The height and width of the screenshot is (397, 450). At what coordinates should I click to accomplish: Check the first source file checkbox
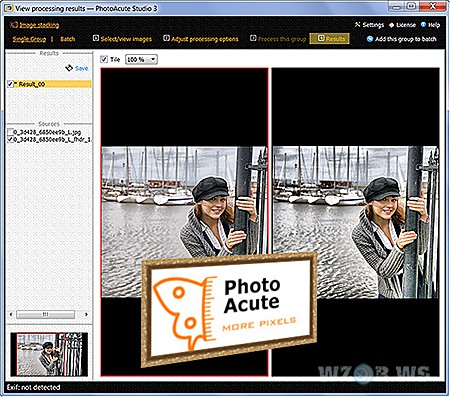(x=10, y=132)
